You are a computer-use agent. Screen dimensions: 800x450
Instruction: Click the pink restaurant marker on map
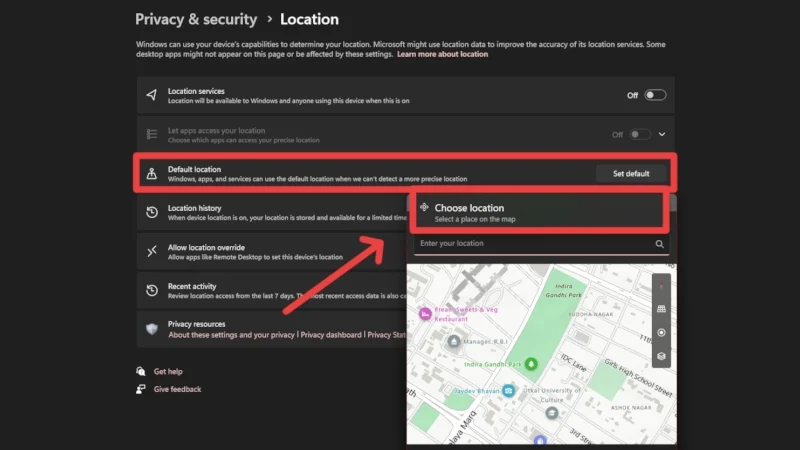pos(425,314)
